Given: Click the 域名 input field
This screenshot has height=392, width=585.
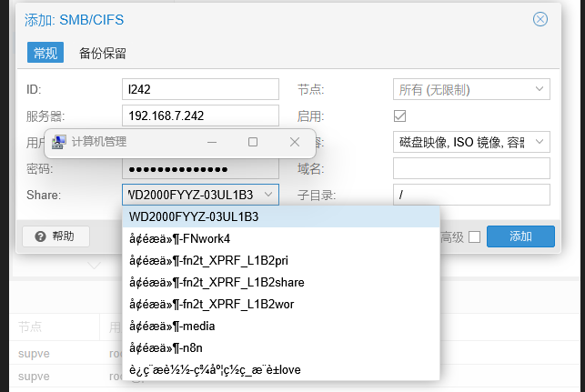Looking at the screenshot, I should coord(471,168).
